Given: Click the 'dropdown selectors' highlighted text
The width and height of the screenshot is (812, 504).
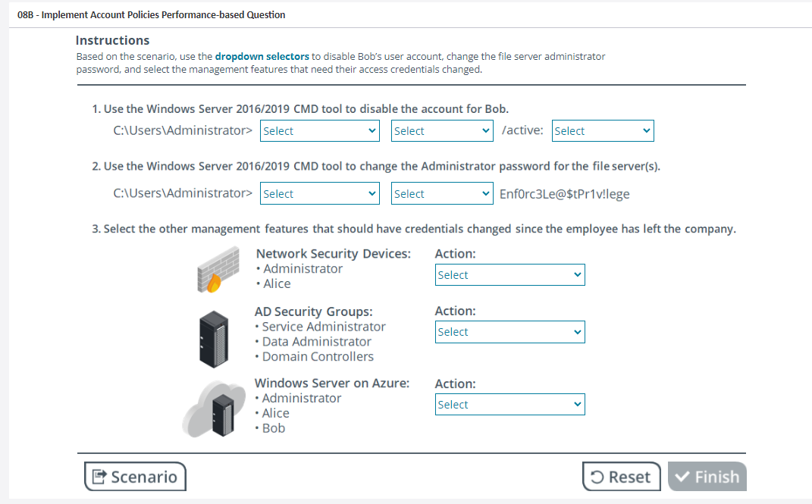Looking at the screenshot, I should 262,56.
